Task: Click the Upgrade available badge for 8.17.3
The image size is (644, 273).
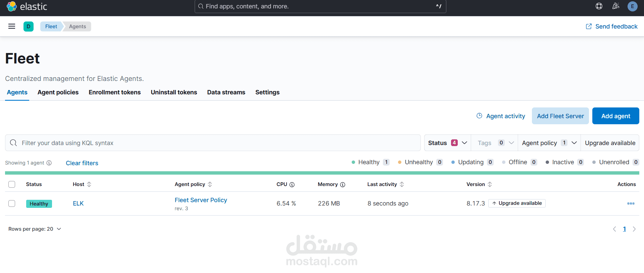Action: point(517,203)
